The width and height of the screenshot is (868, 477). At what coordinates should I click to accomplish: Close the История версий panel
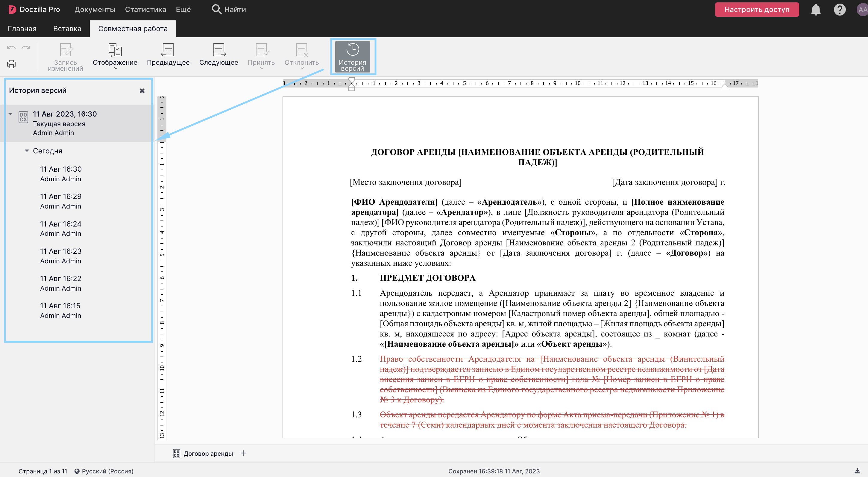click(x=142, y=91)
